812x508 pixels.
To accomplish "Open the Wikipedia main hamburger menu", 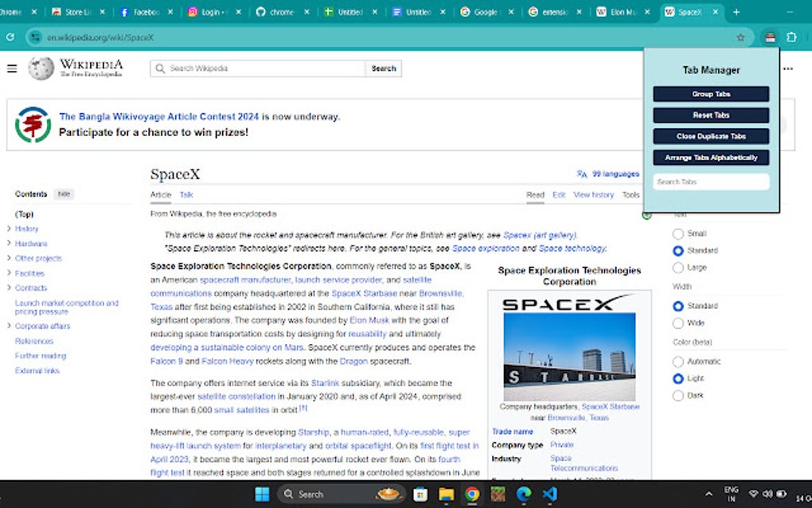I will [x=11, y=68].
